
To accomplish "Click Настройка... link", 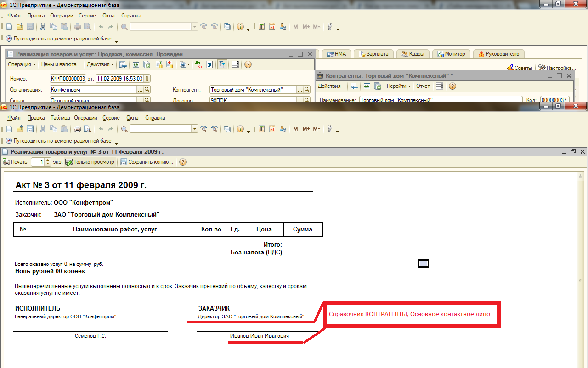I will pyautogui.click(x=557, y=68).
